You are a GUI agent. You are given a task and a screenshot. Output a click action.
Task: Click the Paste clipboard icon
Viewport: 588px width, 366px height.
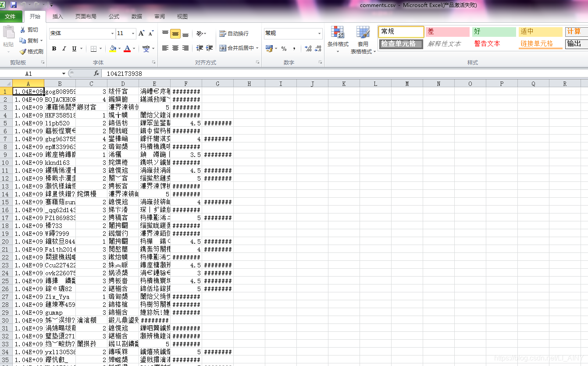point(8,33)
